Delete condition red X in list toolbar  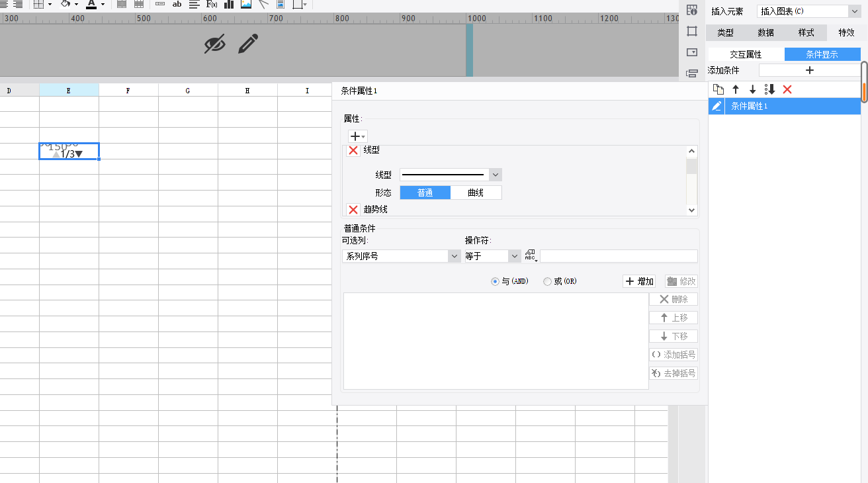[x=787, y=89]
